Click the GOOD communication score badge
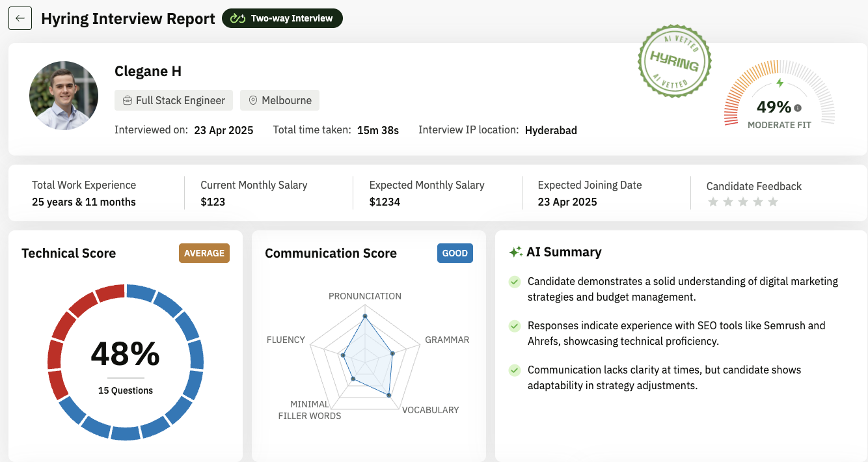The height and width of the screenshot is (462, 868). (455, 253)
